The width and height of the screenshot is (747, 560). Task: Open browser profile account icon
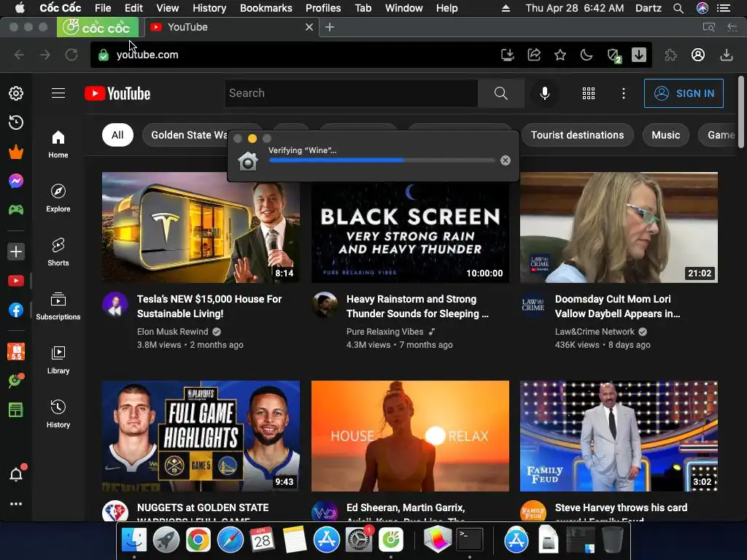[698, 55]
